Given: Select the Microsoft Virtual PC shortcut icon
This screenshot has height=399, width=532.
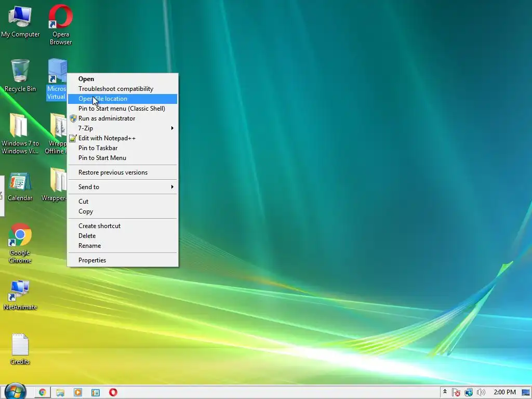Looking at the screenshot, I should point(57,79).
